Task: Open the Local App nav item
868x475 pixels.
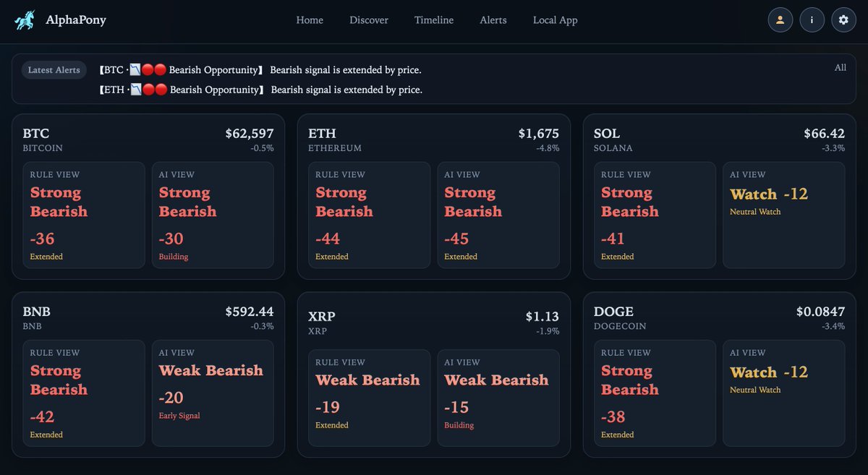Action: click(556, 20)
